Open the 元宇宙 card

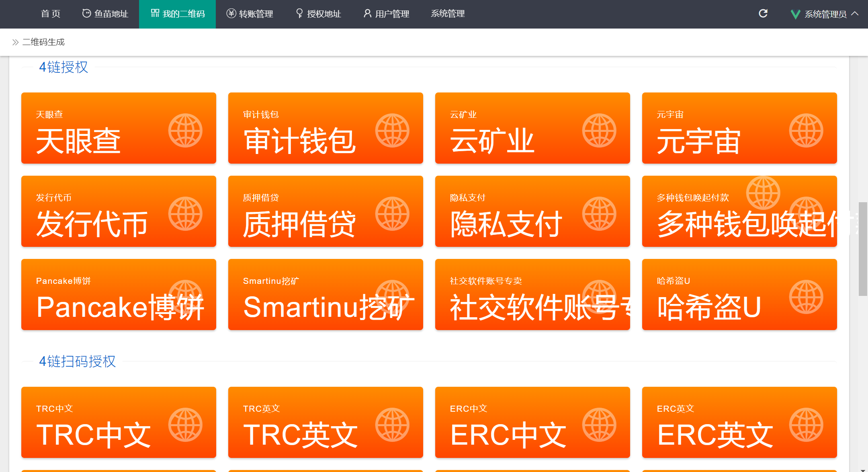point(739,128)
